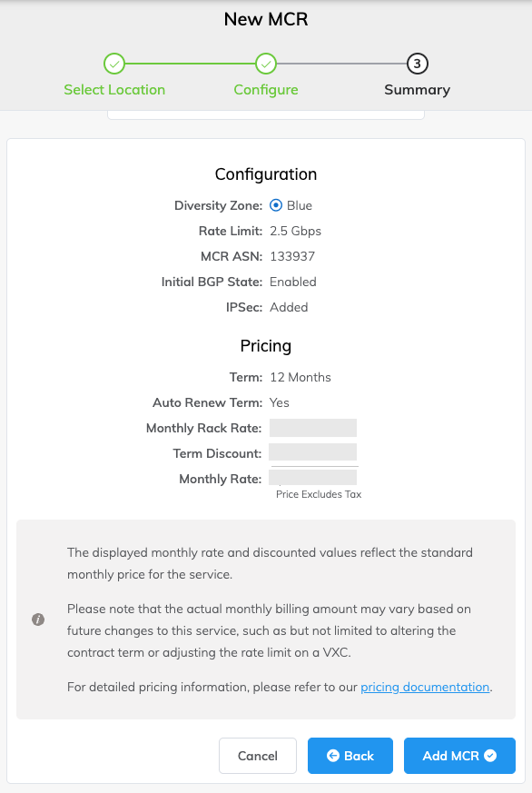Cancel the new MCR order
532x793 pixels.
point(258,756)
